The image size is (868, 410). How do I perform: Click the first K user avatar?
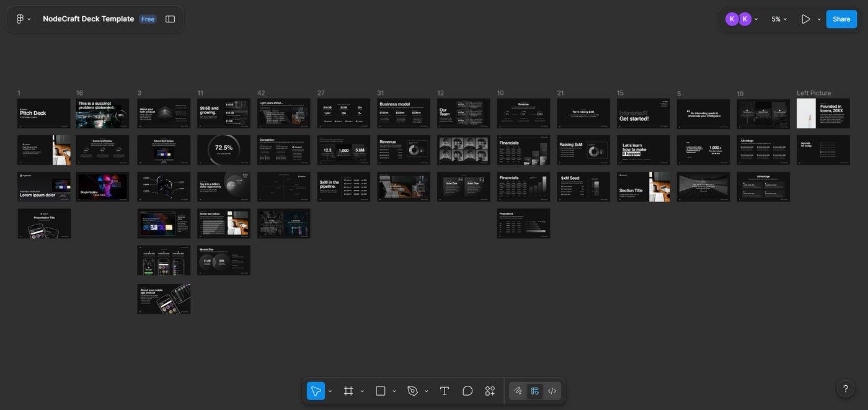732,19
